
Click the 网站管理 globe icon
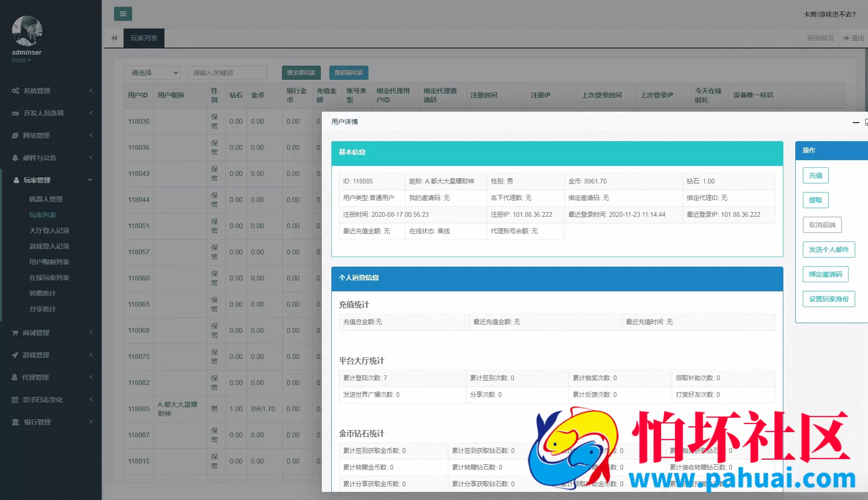(x=15, y=135)
